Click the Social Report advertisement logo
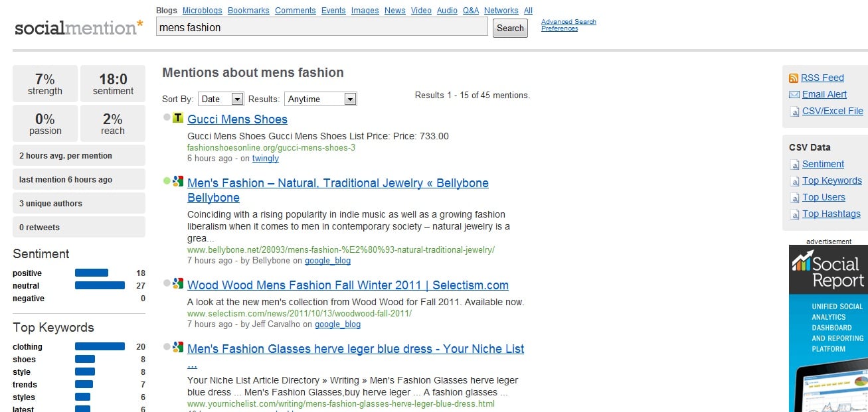This screenshot has width=868, height=412. point(828,270)
